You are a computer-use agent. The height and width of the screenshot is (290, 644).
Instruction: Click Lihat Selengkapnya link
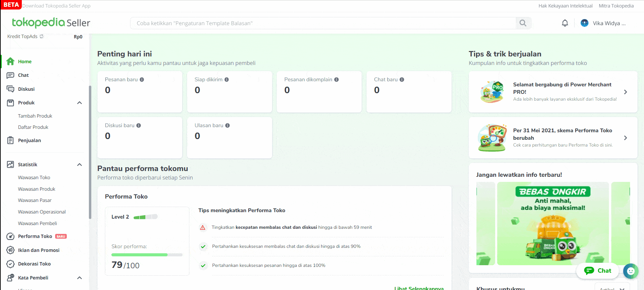pyautogui.click(x=419, y=288)
